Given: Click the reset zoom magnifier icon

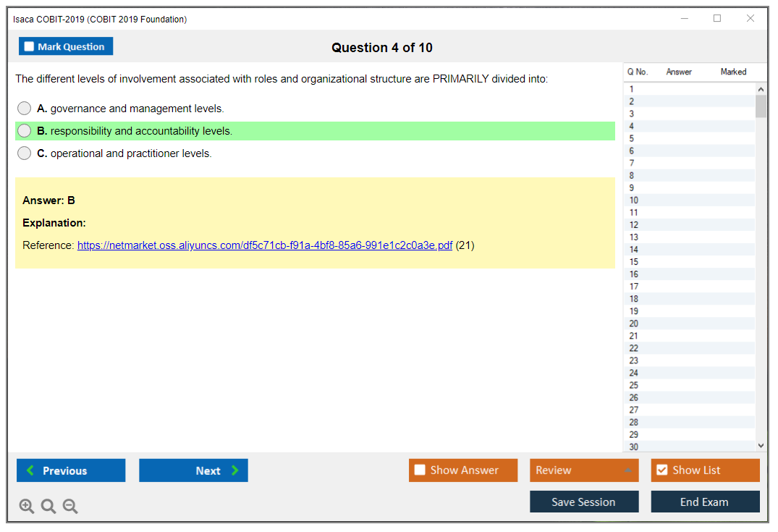Looking at the screenshot, I should tap(48, 506).
